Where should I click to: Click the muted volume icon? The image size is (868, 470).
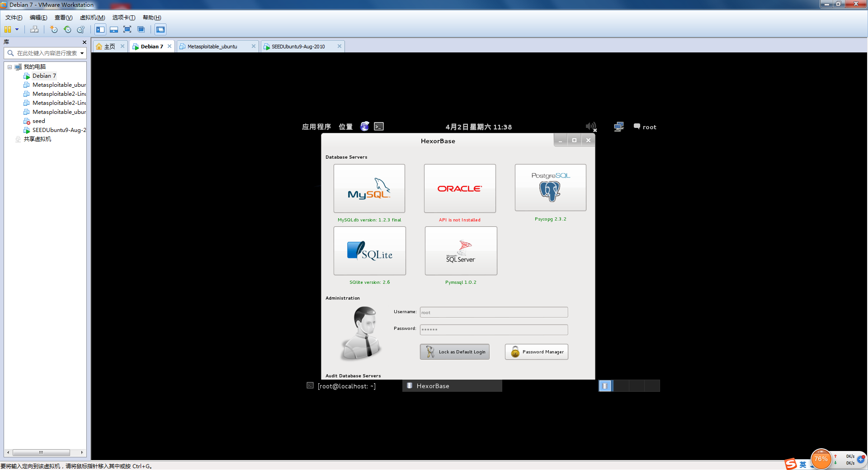pyautogui.click(x=591, y=127)
